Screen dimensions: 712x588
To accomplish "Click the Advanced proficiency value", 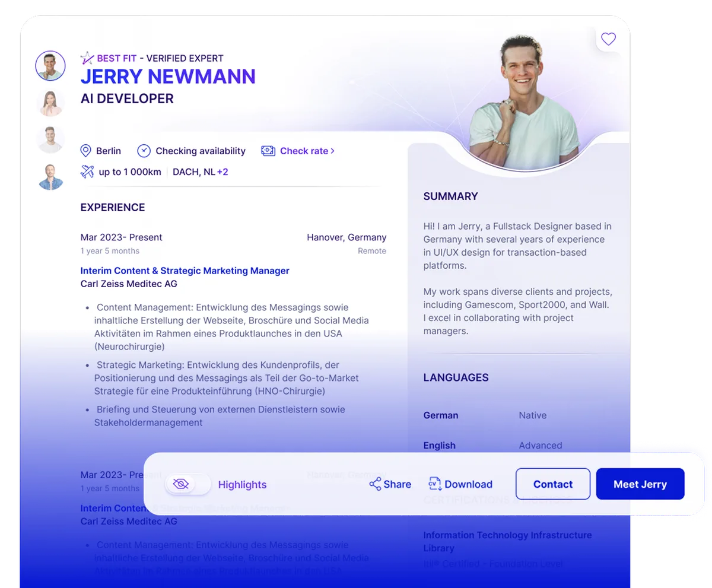I will [541, 445].
